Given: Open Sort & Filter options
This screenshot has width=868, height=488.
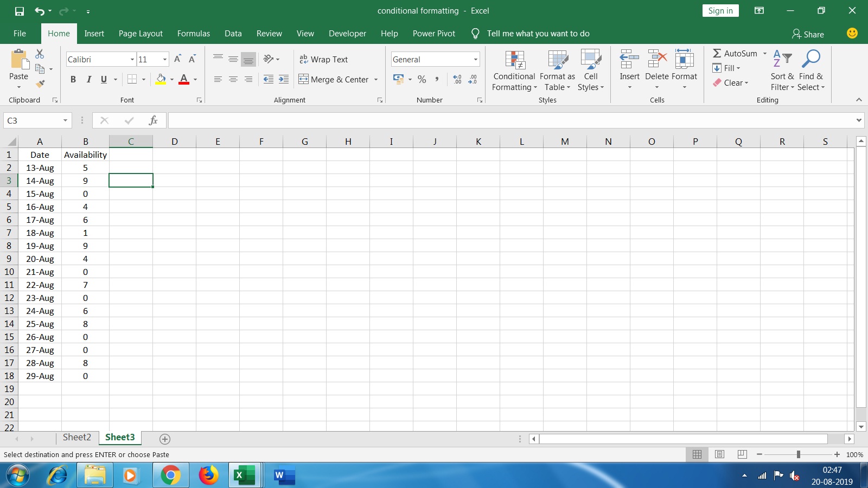Looking at the screenshot, I should [781, 72].
